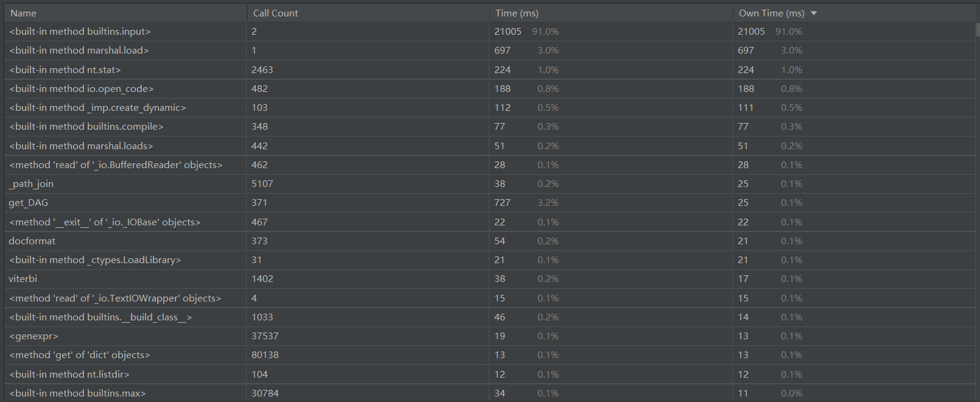
Task: Open the get_DAG function entry
Action: (489, 203)
